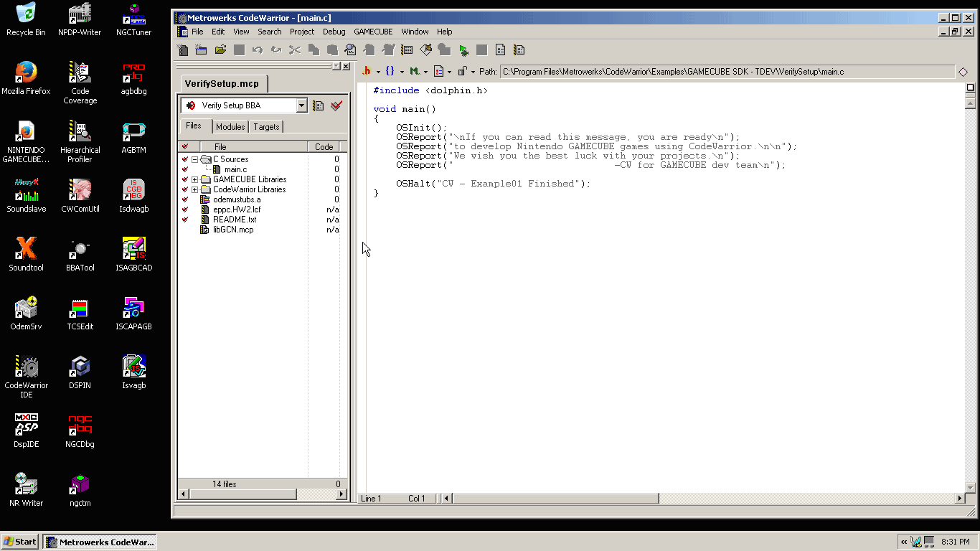Switch to the Targets tab
This screenshot has width=980, height=551.
point(266,127)
